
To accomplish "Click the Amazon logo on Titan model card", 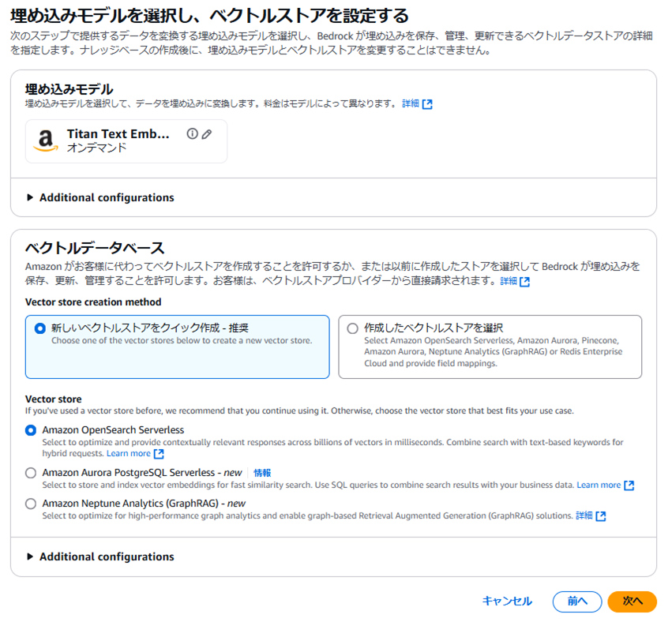I will pyautogui.click(x=46, y=141).
